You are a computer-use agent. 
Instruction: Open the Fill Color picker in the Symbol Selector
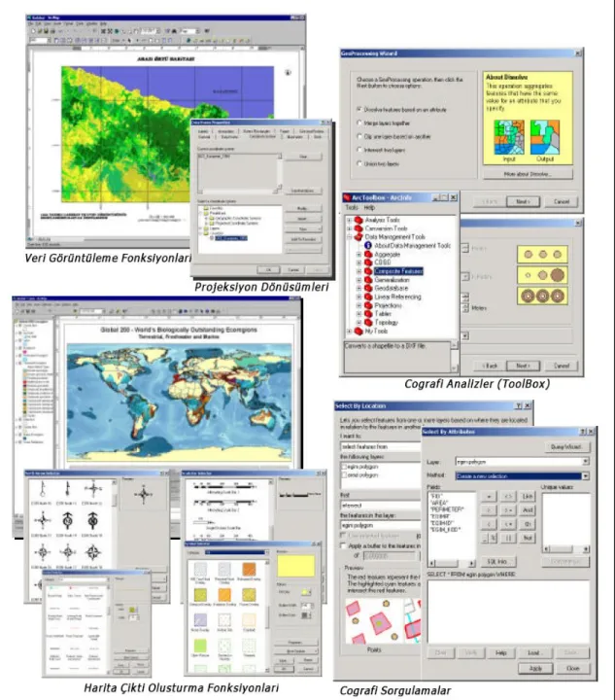pos(306,592)
